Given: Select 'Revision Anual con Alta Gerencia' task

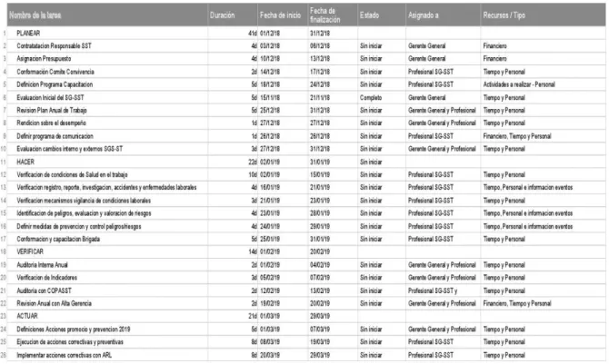Looking at the screenshot, I should coord(54,303).
